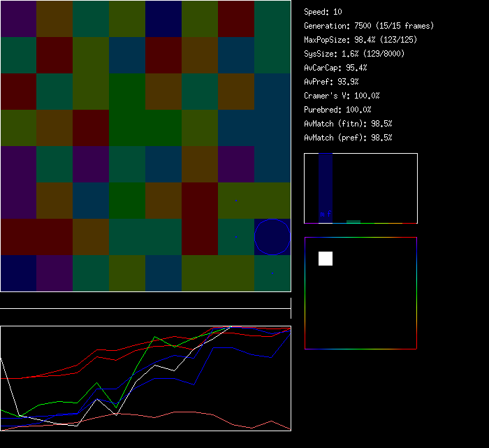Click the blue circle in the grid
Image resolution: width=489 pixels, height=448 pixels.
coord(272,237)
